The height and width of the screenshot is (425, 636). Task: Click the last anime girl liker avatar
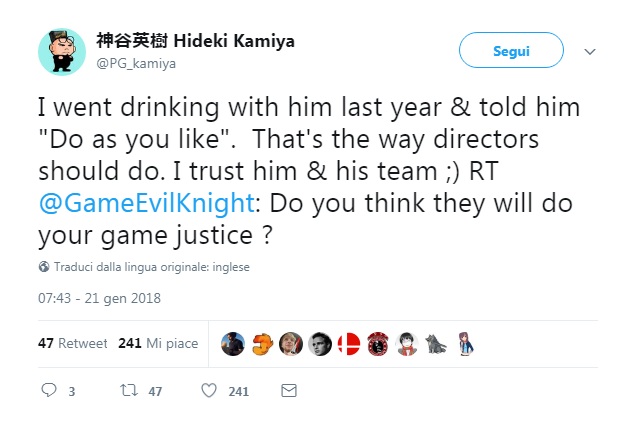(465, 343)
